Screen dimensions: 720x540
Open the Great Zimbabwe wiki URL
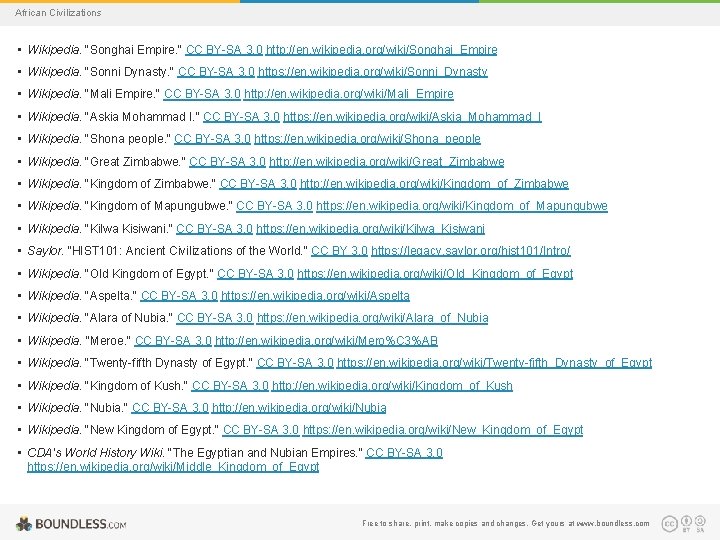[387, 162]
